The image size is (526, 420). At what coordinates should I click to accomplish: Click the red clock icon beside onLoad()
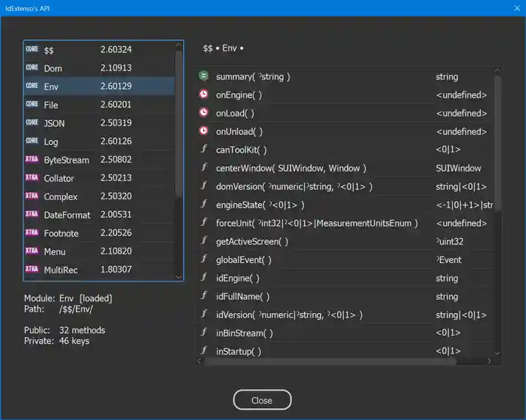[204, 112]
